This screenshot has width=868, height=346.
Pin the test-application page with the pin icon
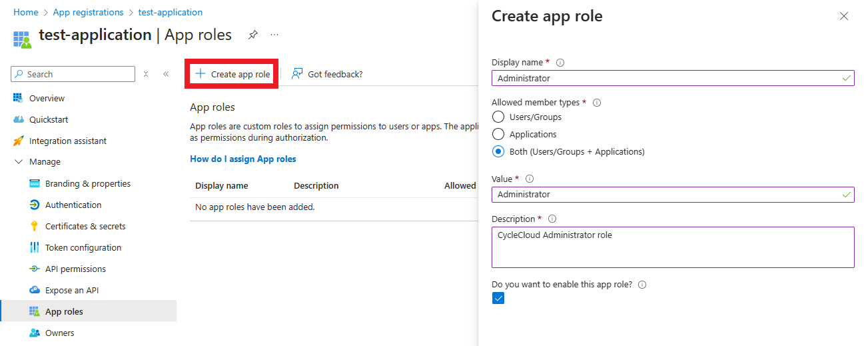(253, 35)
